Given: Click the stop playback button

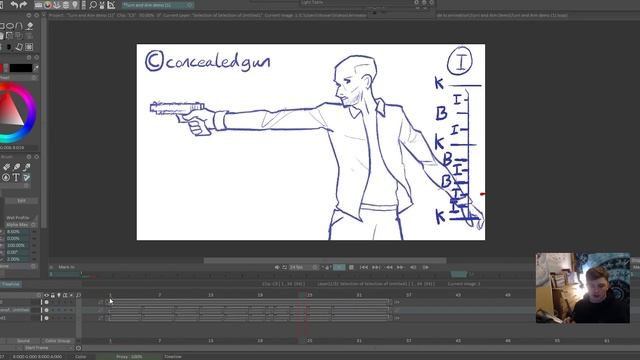Looking at the screenshot, I should (x=351, y=267).
